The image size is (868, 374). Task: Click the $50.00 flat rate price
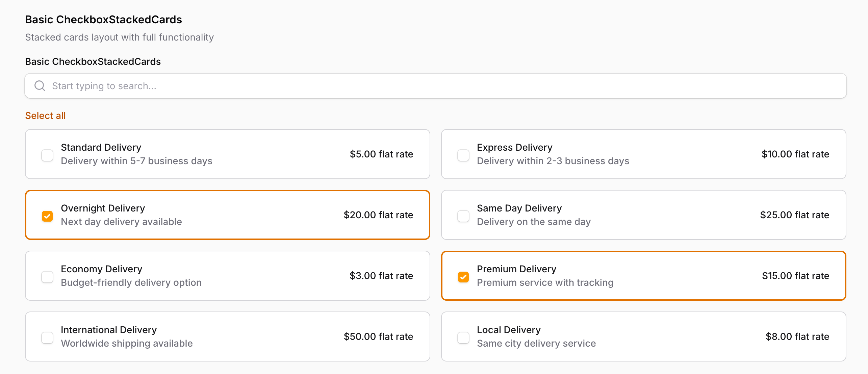tap(378, 336)
